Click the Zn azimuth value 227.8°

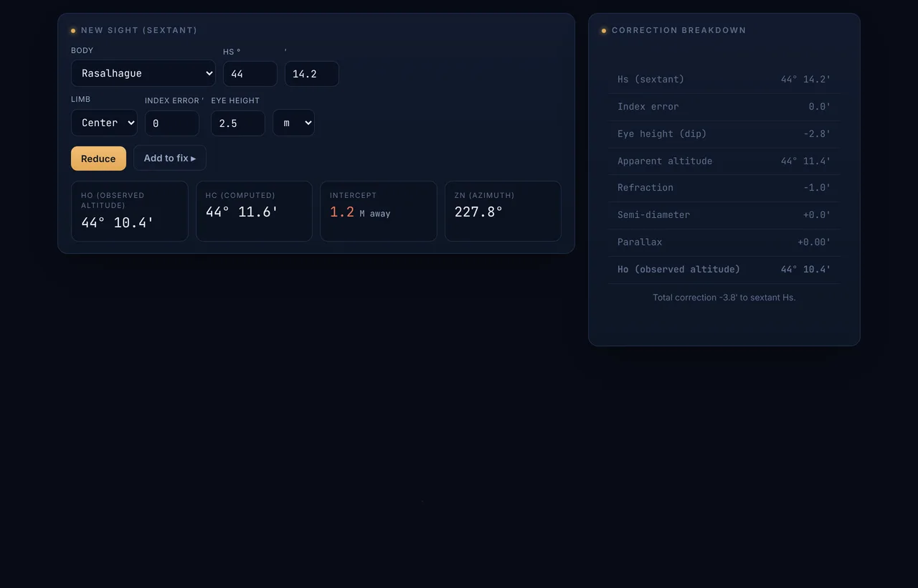[x=478, y=212]
